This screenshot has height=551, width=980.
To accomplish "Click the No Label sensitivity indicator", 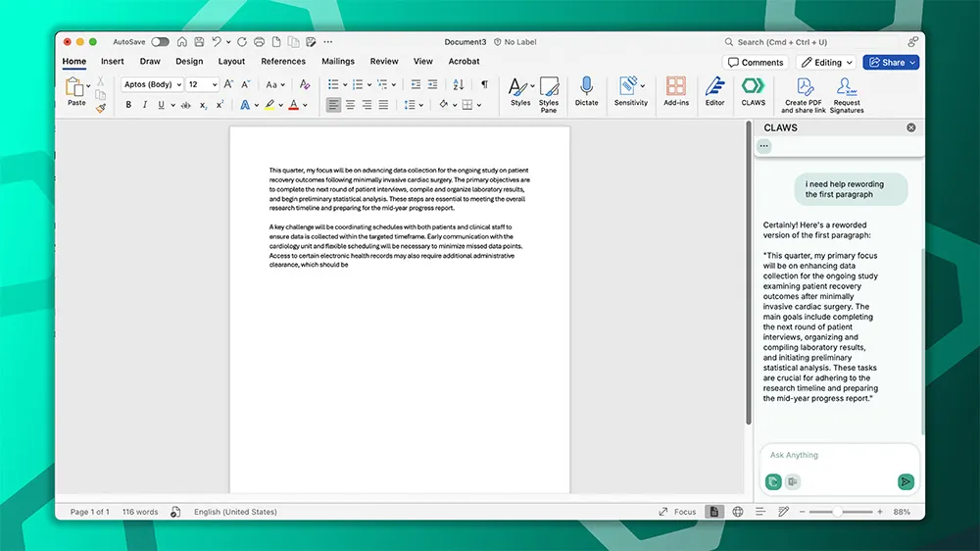I will click(515, 42).
